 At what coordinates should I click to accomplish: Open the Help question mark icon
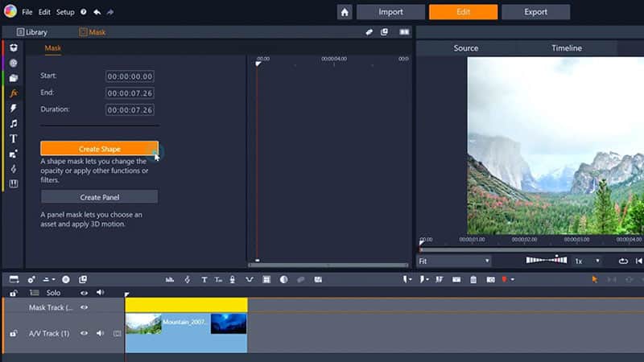click(x=84, y=12)
